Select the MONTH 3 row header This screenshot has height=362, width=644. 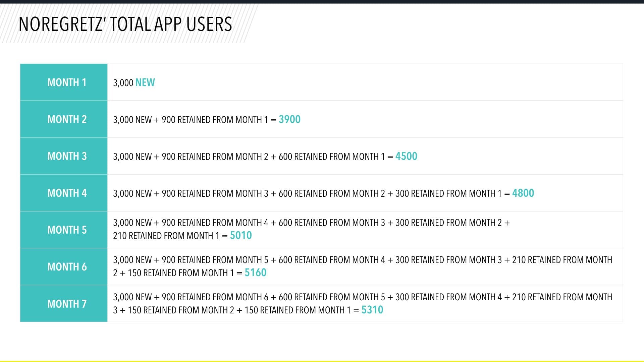point(67,156)
